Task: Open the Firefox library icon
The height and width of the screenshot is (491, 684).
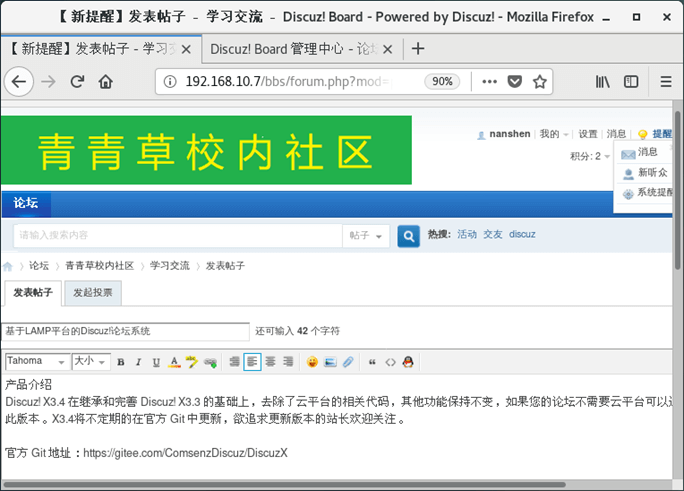Action: tap(602, 82)
